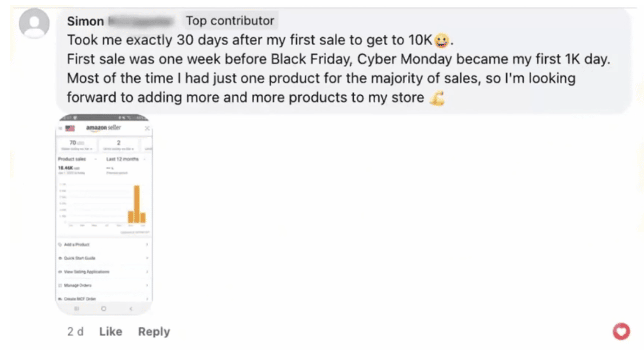644x363 pixels.
Task: Select View Selling Applications entry
Action: coord(86,272)
